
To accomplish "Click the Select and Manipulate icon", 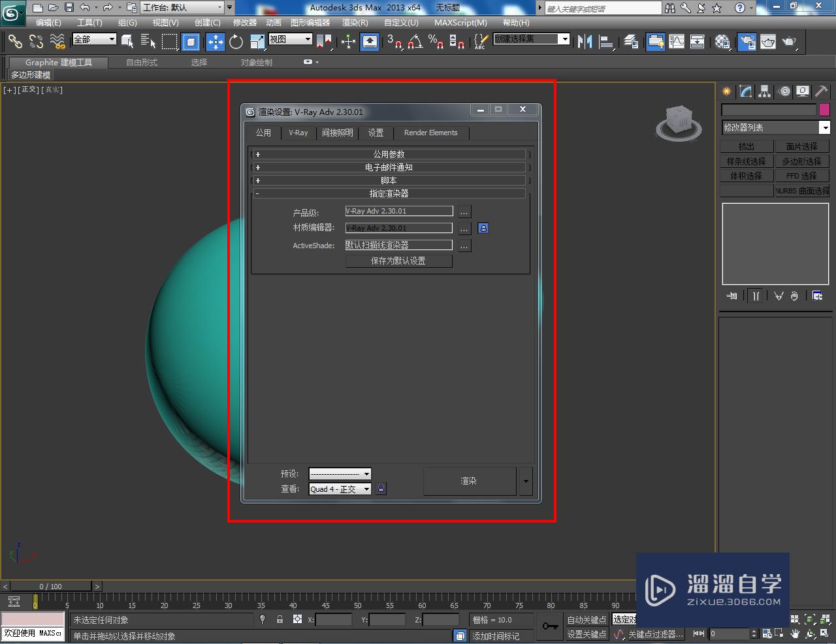I will pyautogui.click(x=348, y=42).
